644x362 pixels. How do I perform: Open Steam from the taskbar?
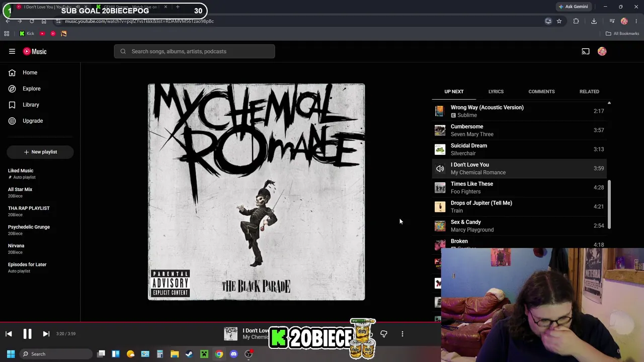pyautogui.click(x=189, y=354)
